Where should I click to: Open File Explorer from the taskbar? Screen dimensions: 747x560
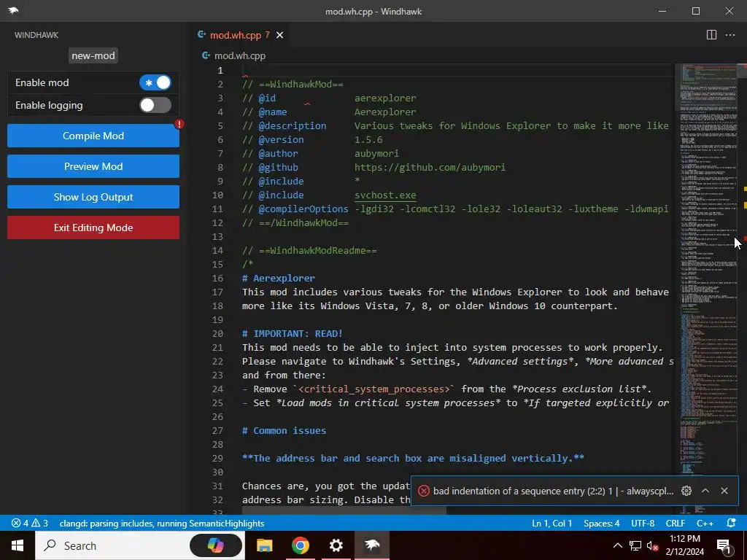click(x=264, y=545)
